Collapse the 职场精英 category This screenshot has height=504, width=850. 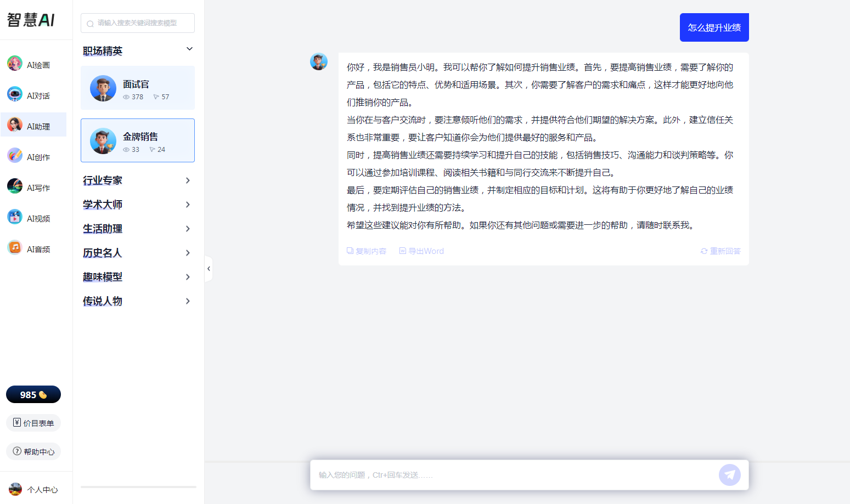click(189, 49)
